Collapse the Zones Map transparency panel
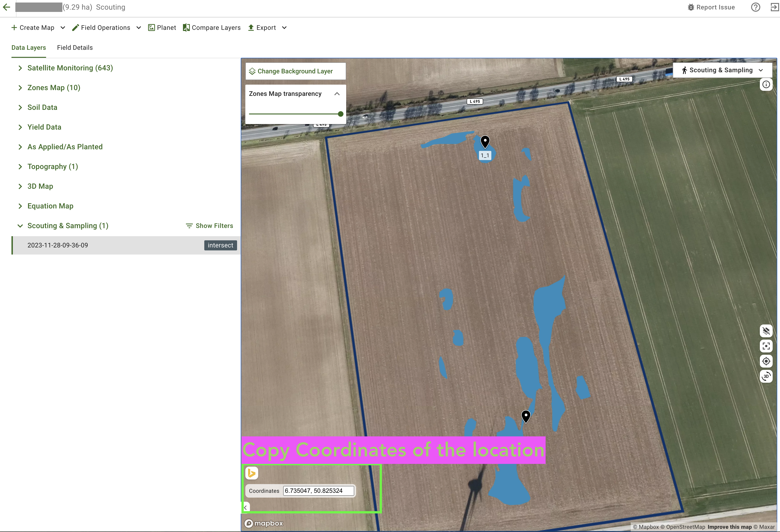This screenshot has width=780, height=532. (x=337, y=94)
